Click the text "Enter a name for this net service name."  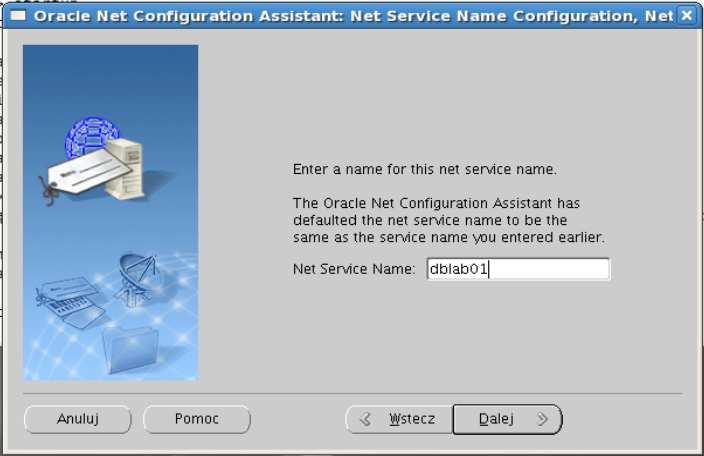click(424, 169)
